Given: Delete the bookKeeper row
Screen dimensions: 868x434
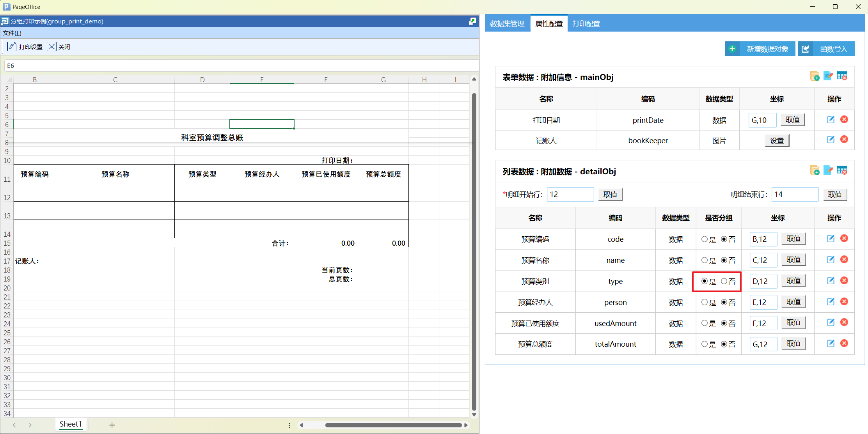Looking at the screenshot, I should (844, 140).
